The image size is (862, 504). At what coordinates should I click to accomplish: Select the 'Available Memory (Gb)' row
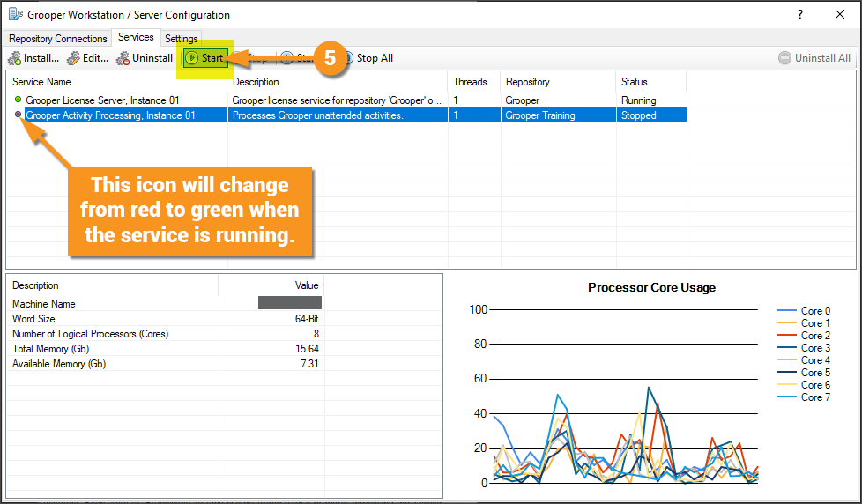pyautogui.click(x=166, y=364)
